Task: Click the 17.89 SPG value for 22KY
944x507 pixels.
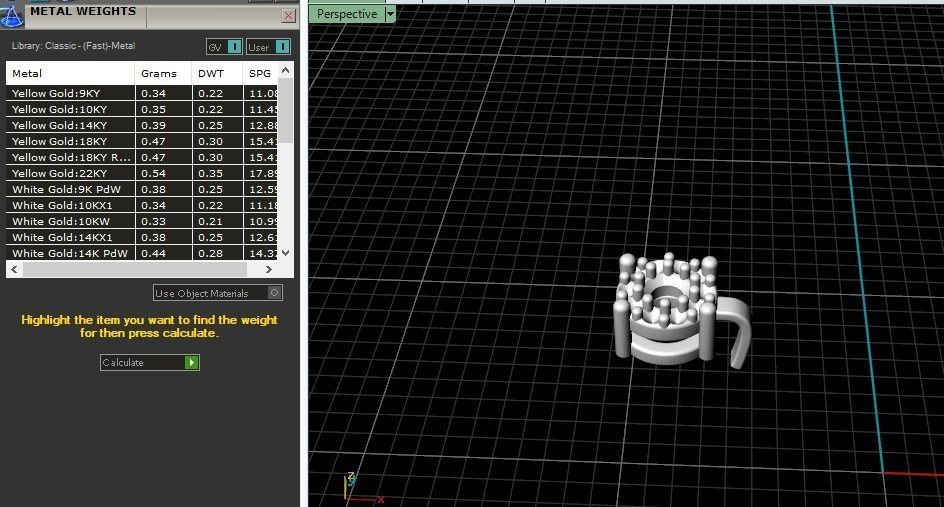Action: [x=263, y=173]
